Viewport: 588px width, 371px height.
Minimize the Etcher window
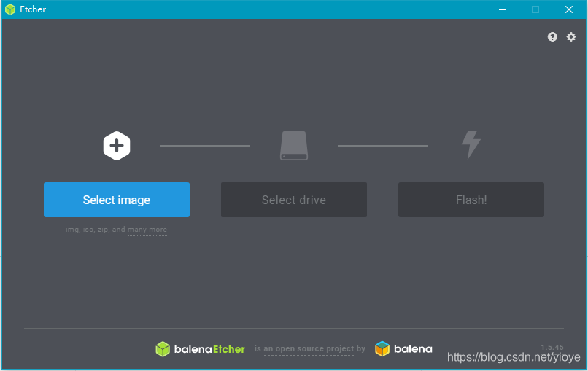(x=503, y=9)
